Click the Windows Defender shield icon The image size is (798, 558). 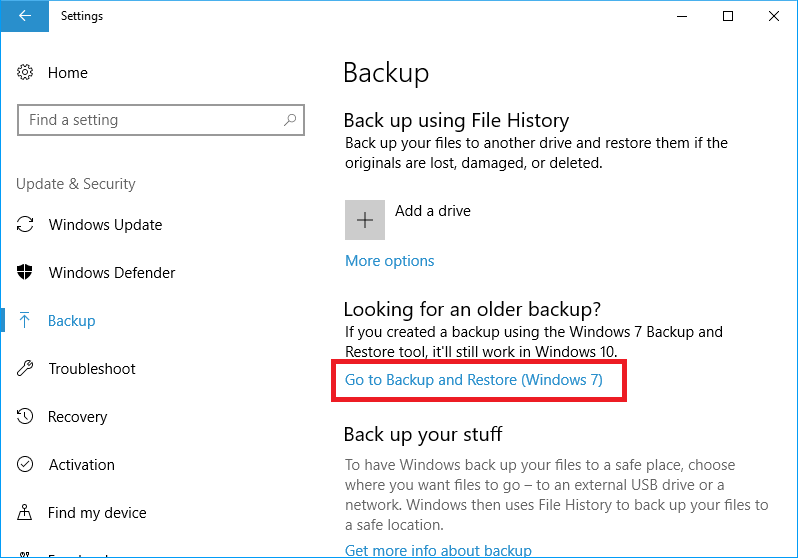pos(26,273)
